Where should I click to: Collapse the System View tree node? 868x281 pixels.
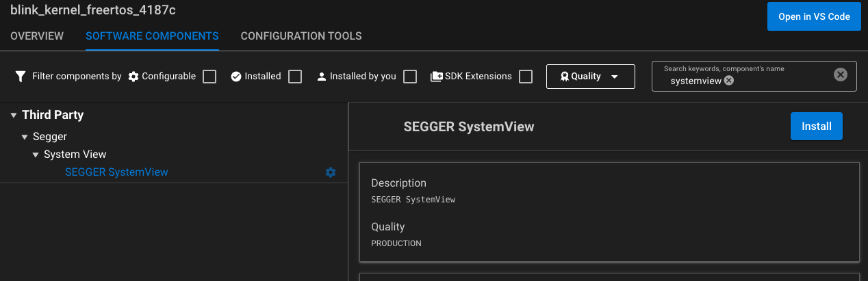[36, 155]
